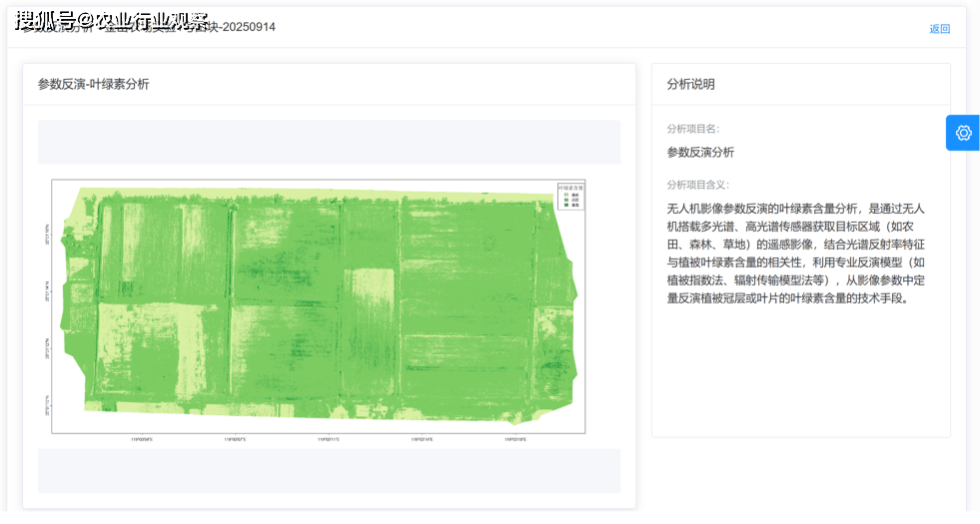Screen dimensions: 980x524
Task: Click the 分析说明 panel header
Action: tap(690, 85)
